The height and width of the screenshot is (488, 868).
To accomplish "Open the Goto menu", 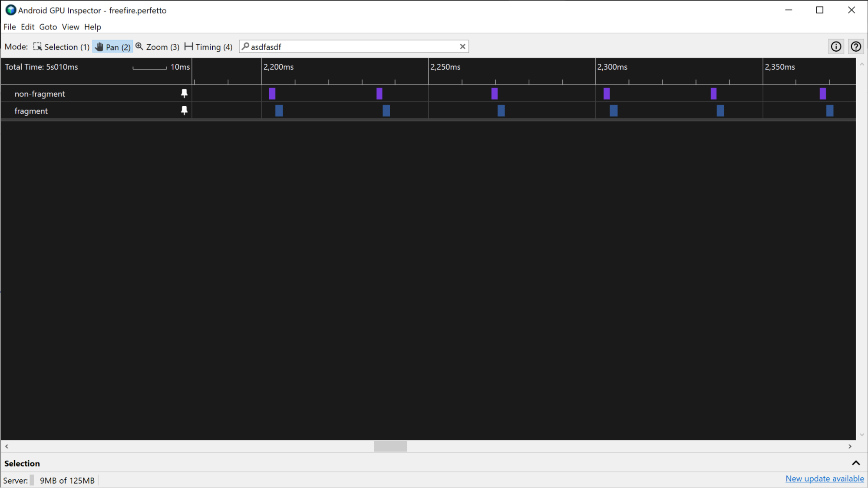I will 48,27.
